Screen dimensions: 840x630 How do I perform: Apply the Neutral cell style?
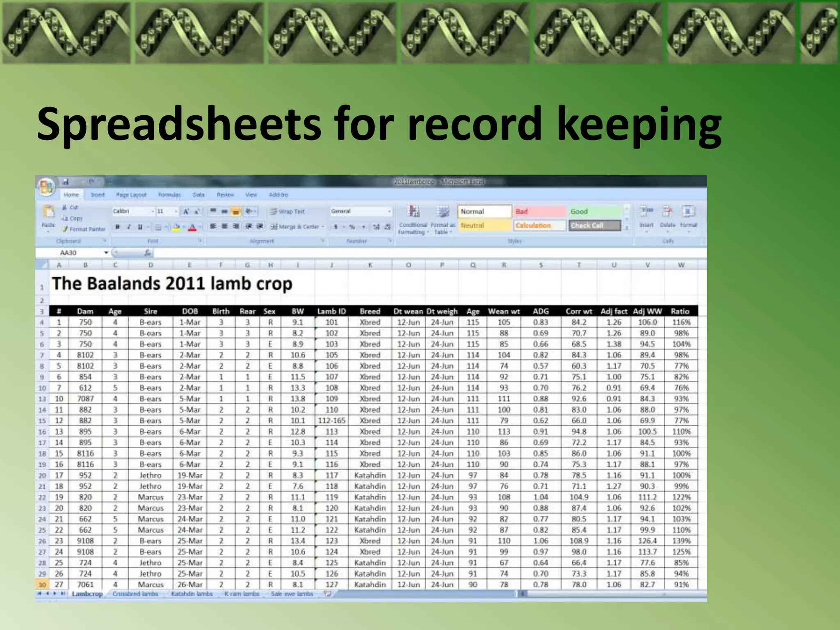(484, 226)
